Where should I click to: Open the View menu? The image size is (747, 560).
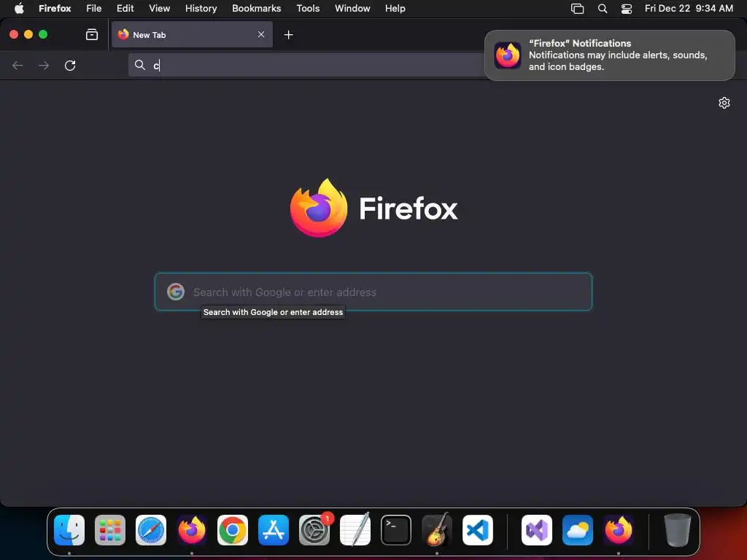point(159,8)
